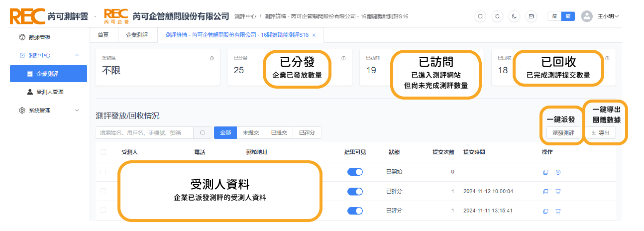Open 受測人管理 in the sidebar
644x231 pixels.
[x=50, y=92]
